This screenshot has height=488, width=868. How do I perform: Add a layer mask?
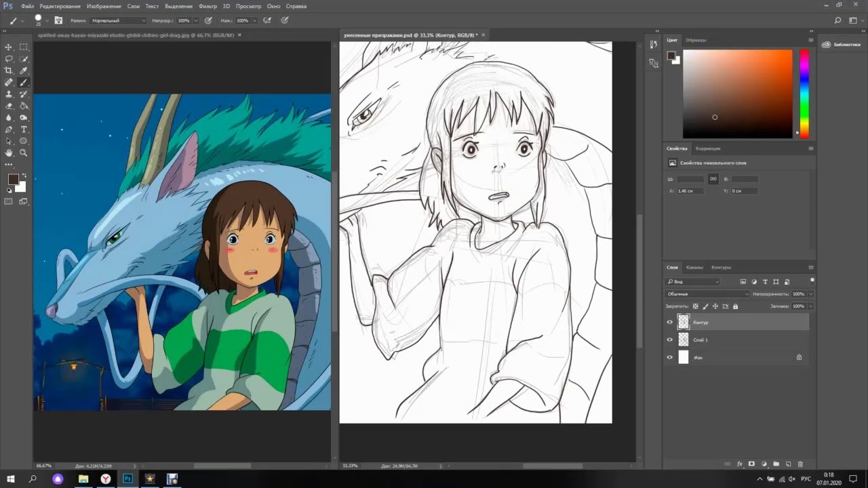click(x=751, y=464)
